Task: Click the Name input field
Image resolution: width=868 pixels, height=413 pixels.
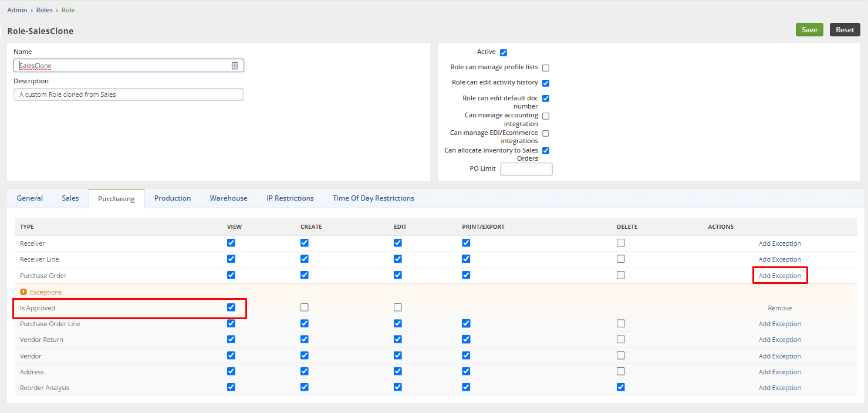Action: click(x=129, y=66)
